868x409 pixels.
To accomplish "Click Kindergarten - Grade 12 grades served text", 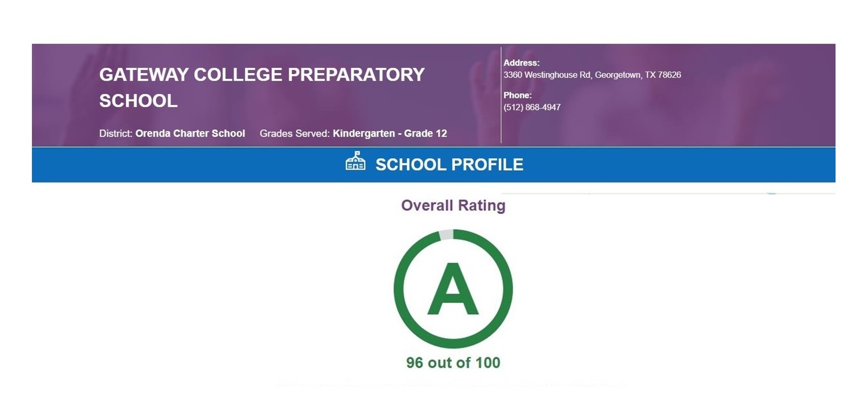I will click(x=390, y=133).
